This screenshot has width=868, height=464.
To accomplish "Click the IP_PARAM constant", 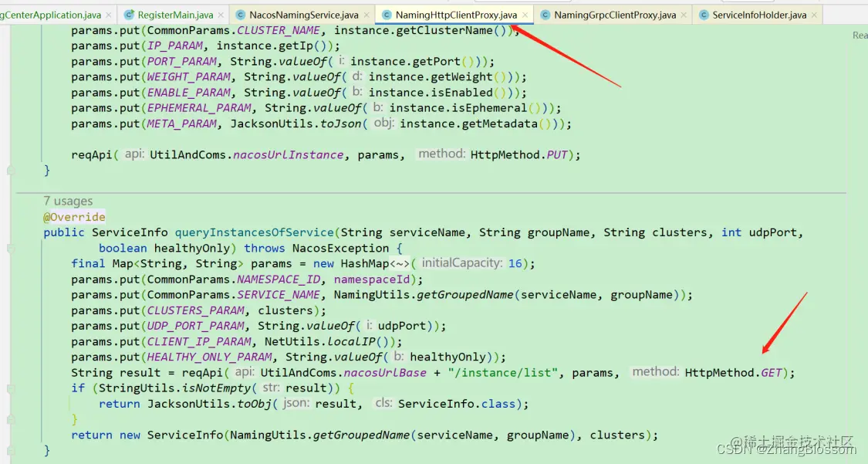I will click(174, 46).
